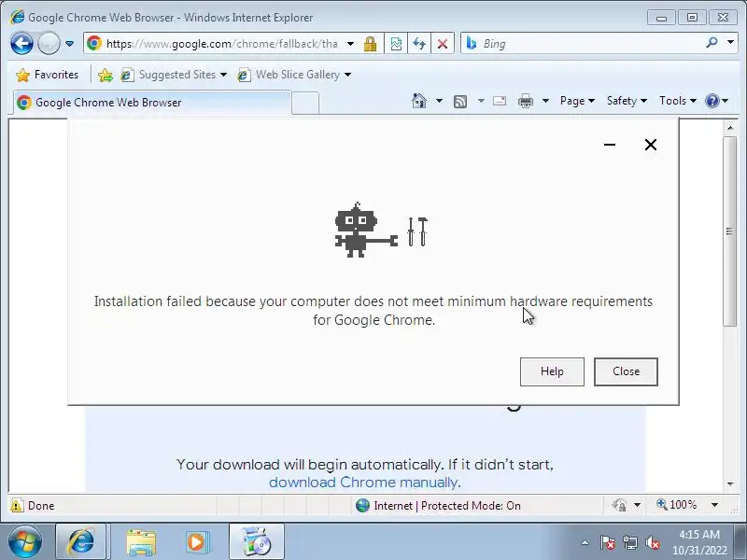747x560 pixels.
Task: Go to the Home page icon
Action: pyautogui.click(x=419, y=101)
